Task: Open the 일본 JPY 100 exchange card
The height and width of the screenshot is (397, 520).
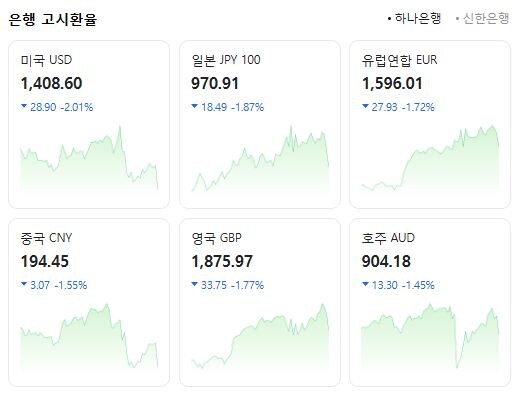Action: pos(260,125)
